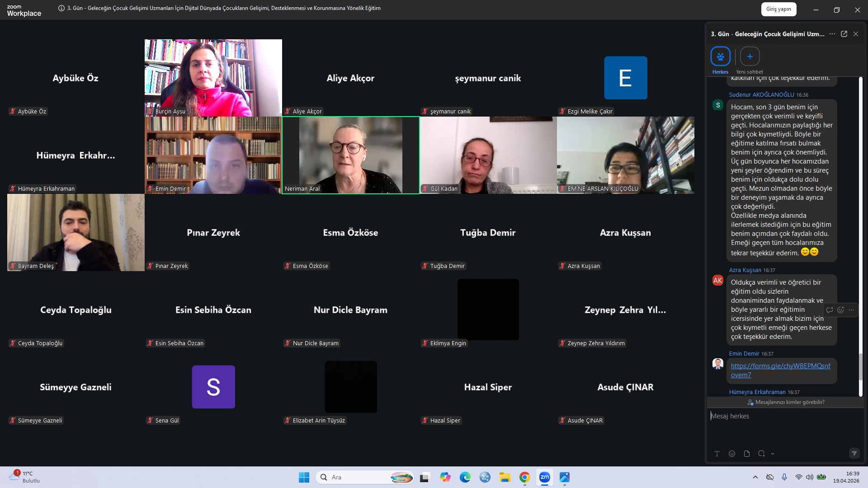The image size is (868, 488).
Task: Open the forms.gle link from Emin Demir
Action: (781, 371)
